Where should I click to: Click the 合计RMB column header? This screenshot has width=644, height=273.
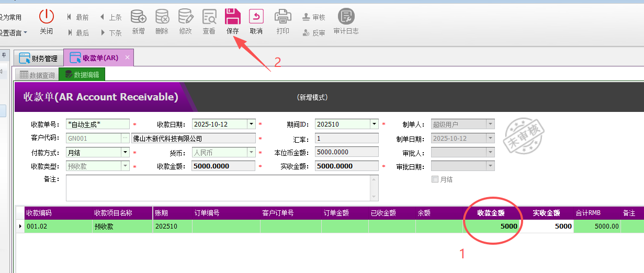pyautogui.click(x=597, y=213)
